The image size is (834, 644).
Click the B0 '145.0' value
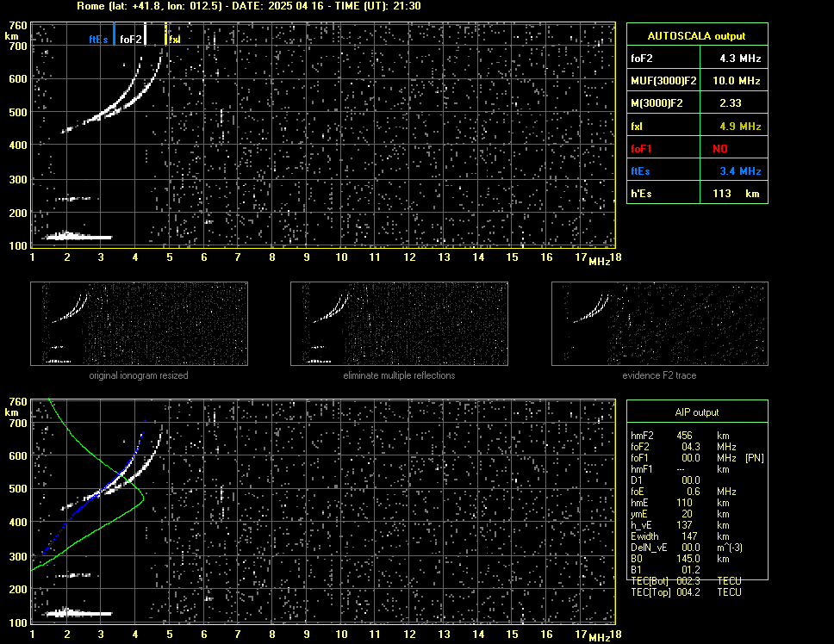click(x=688, y=559)
